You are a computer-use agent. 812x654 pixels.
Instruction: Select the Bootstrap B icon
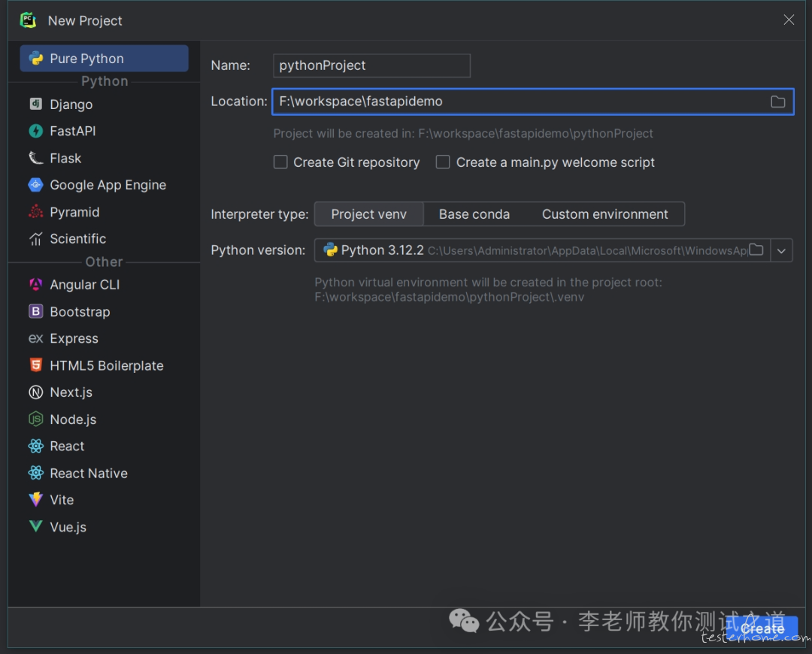click(x=36, y=311)
